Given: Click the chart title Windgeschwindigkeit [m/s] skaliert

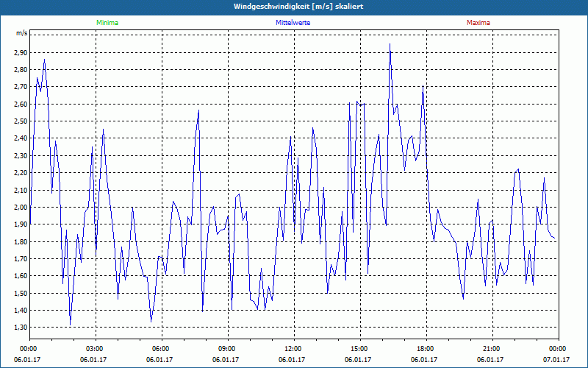Looking at the screenshot, I should pyautogui.click(x=298, y=7).
